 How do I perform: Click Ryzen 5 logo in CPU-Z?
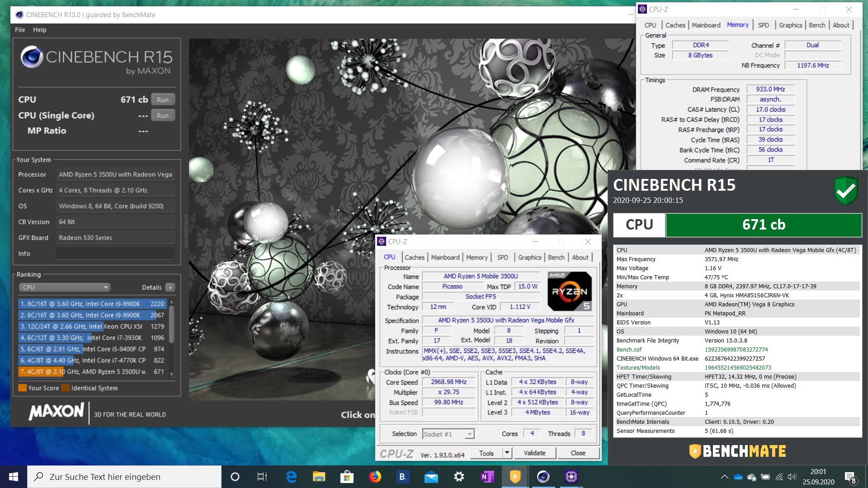[x=570, y=291]
